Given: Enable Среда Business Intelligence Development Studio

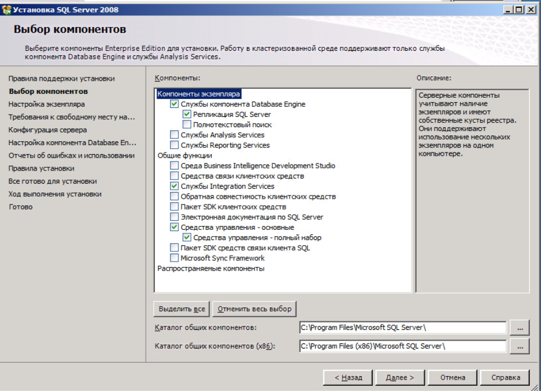Looking at the screenshot, I should click(x=174, y=166).
